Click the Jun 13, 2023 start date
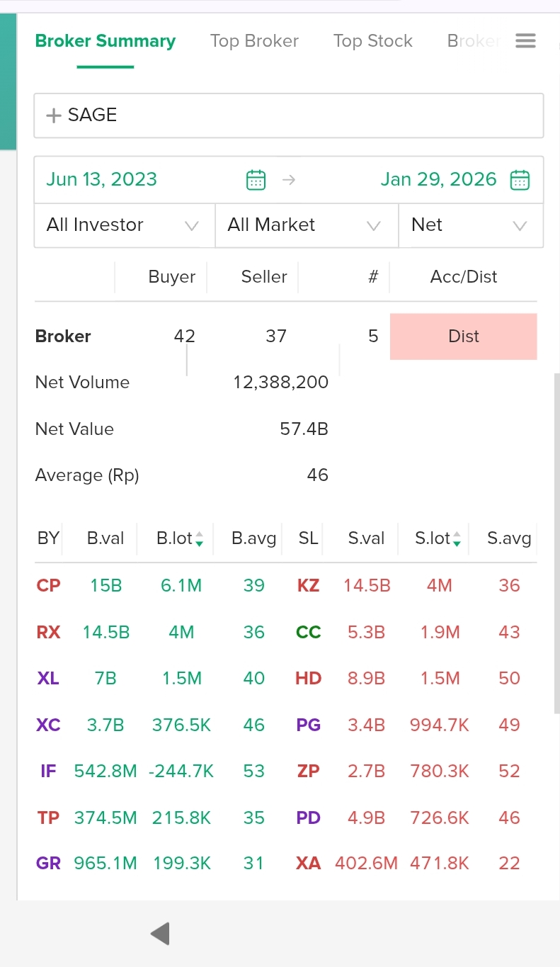560x967 pixels. point(102,179)
